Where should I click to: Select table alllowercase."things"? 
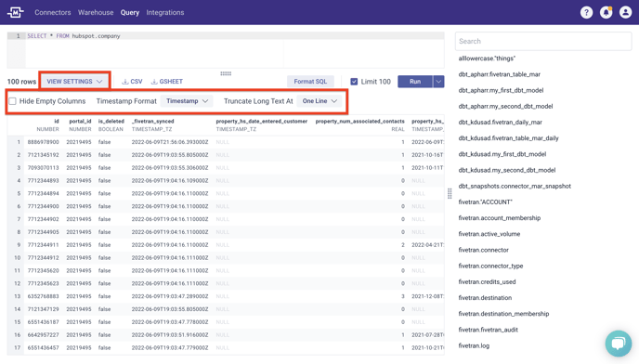click(487, 58)
